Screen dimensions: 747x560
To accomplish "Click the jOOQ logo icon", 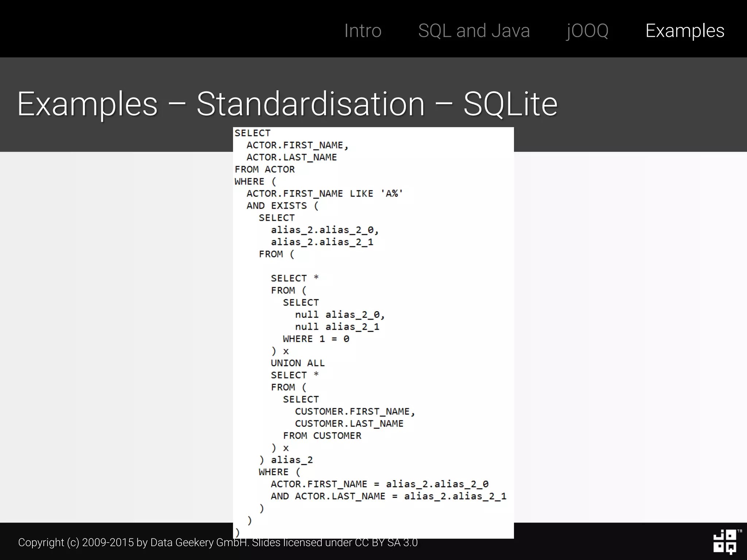I will [x=725, y=541].
